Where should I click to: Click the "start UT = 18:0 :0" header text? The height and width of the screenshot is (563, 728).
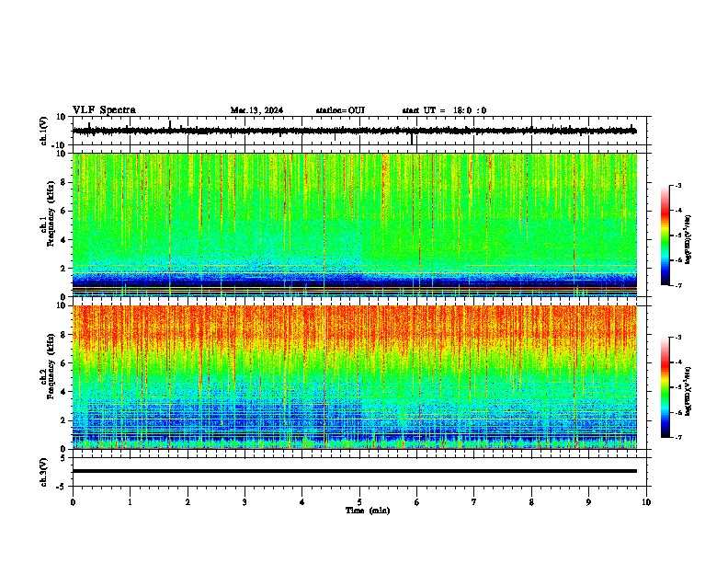[444, 110]
